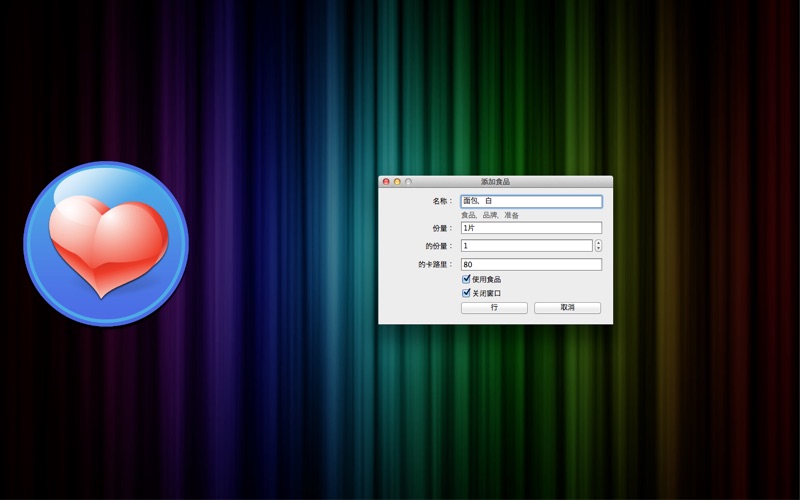Toggle the 关闭窗口 checkbox

click(x=466, y=293)
